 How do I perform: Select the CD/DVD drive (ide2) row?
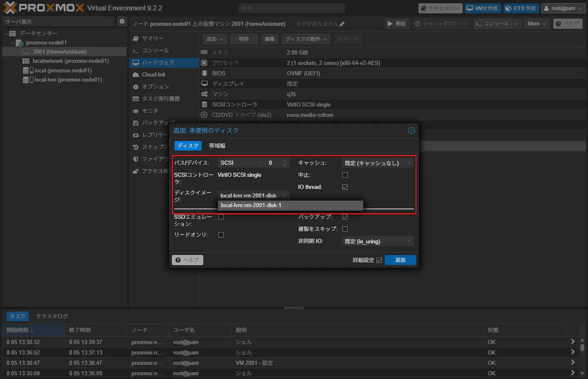(392, 115)
